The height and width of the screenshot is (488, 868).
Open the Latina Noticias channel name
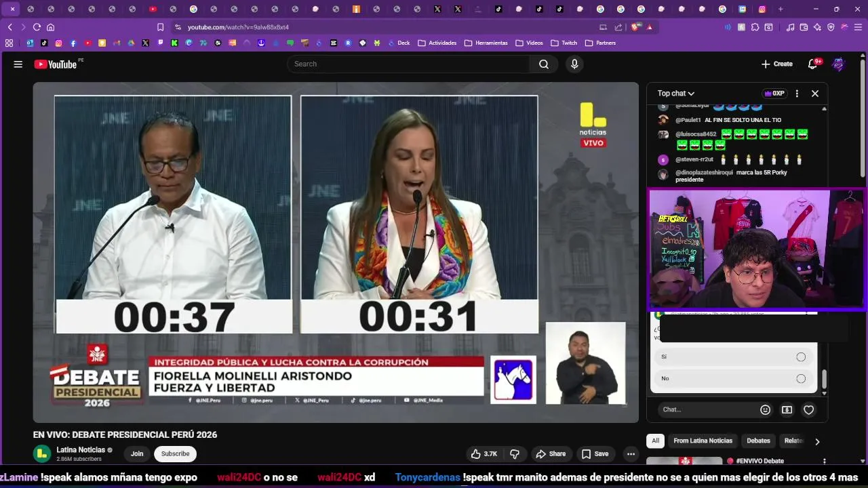pyautogui.click(x=81, y=450)
